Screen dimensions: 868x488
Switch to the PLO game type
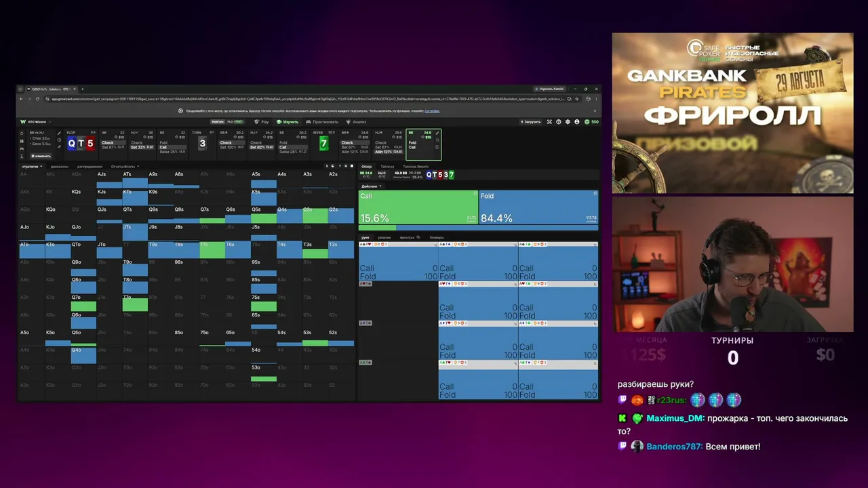tap(235, 122)
